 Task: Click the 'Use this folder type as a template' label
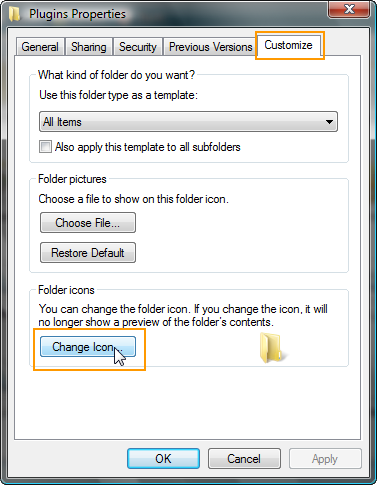pos(118,95)
